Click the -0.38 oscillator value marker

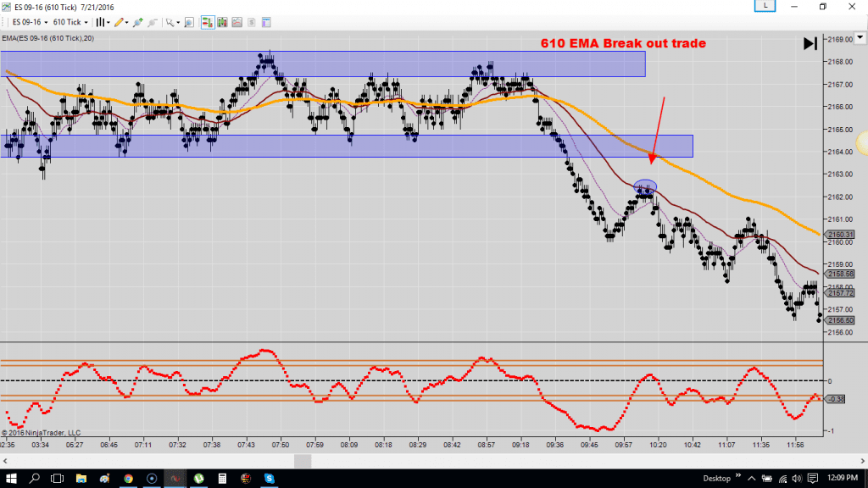[835, 399]
